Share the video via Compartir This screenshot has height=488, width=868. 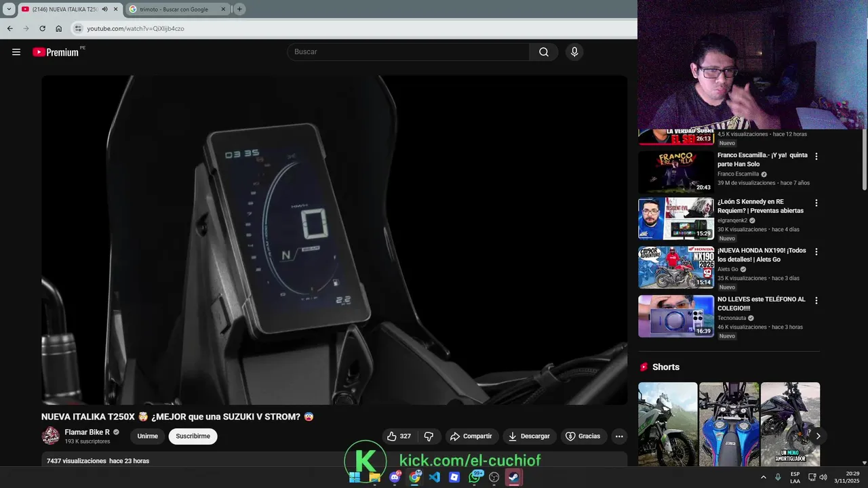pyautogui.click(x=471, y=436)
